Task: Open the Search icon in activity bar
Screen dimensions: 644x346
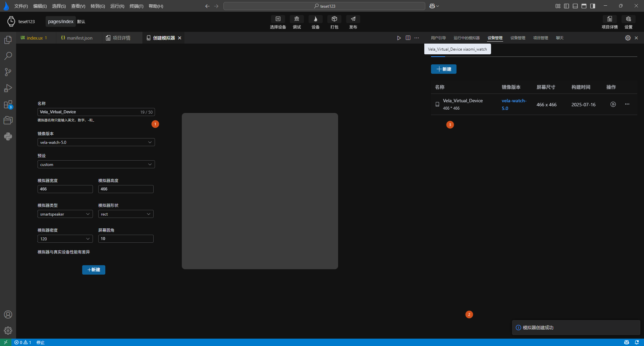Action: point(8,56)
